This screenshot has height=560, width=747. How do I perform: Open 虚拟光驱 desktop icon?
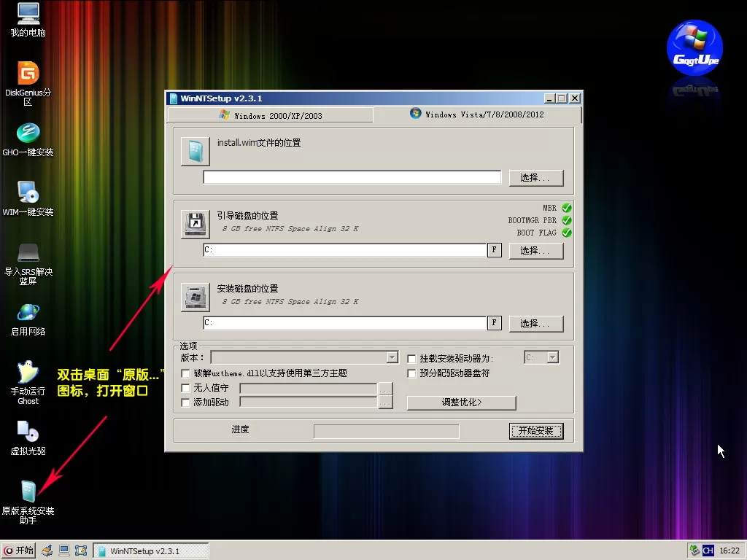click(x=28, y=432)
